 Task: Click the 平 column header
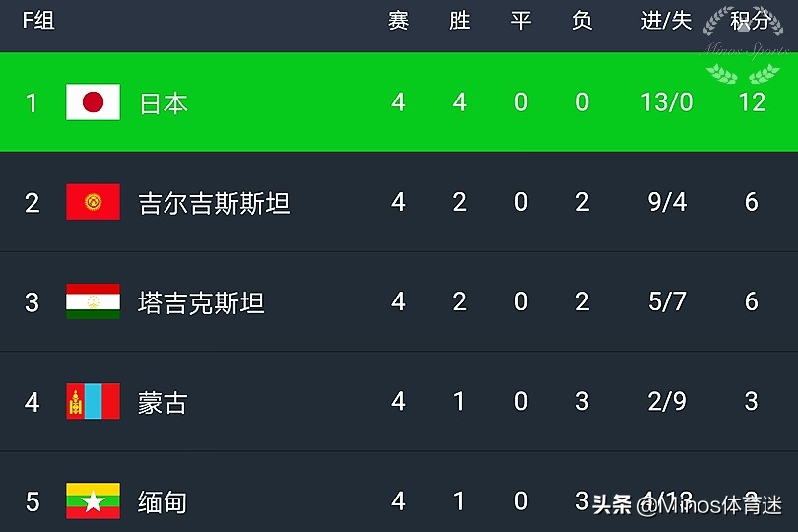(521, 21)
